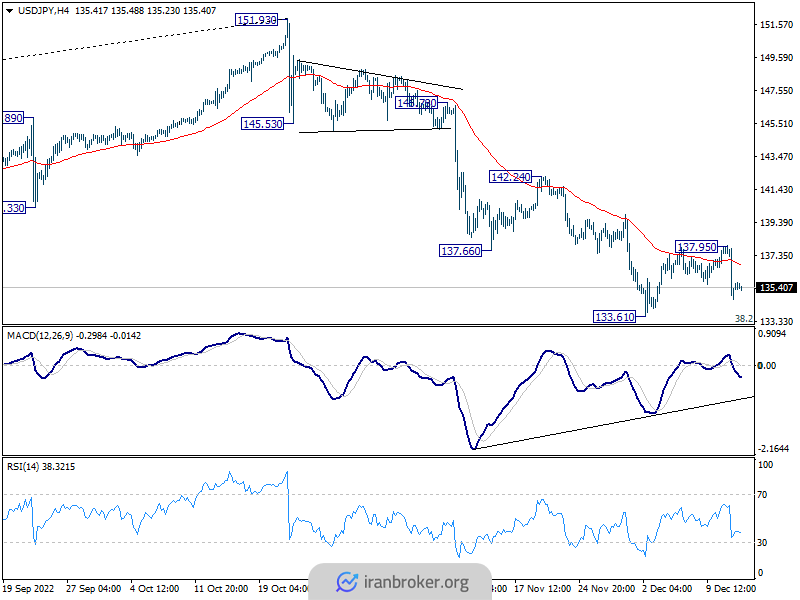This screenshot has width=800, height=600.
Task: Click the 38.2 Fibonacci level label
Action: point(743,318)
